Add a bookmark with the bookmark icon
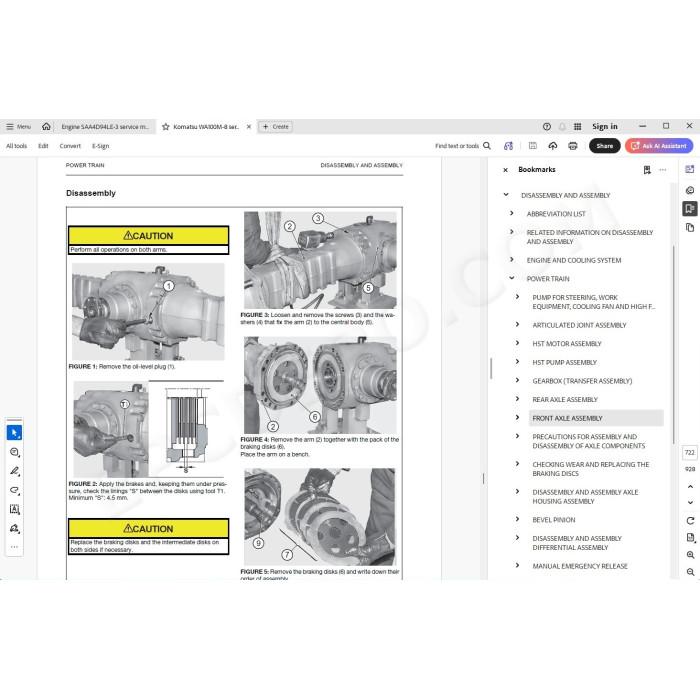 (x=647, y=170)
